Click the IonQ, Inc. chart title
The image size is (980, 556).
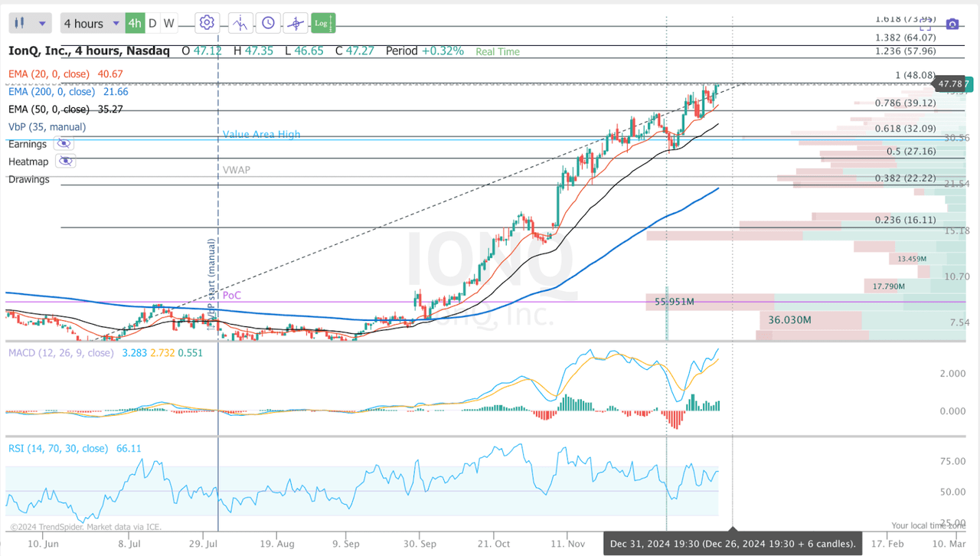pyautogui.click(x=89, y=51)
